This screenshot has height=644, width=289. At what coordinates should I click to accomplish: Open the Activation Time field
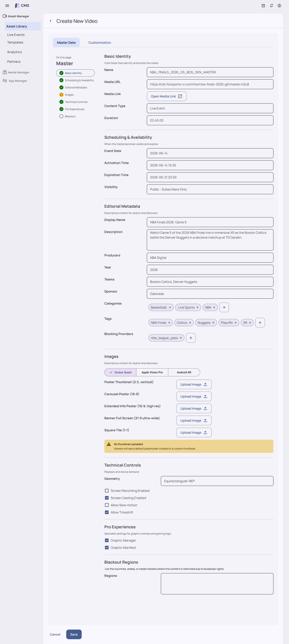coord(210,165)
